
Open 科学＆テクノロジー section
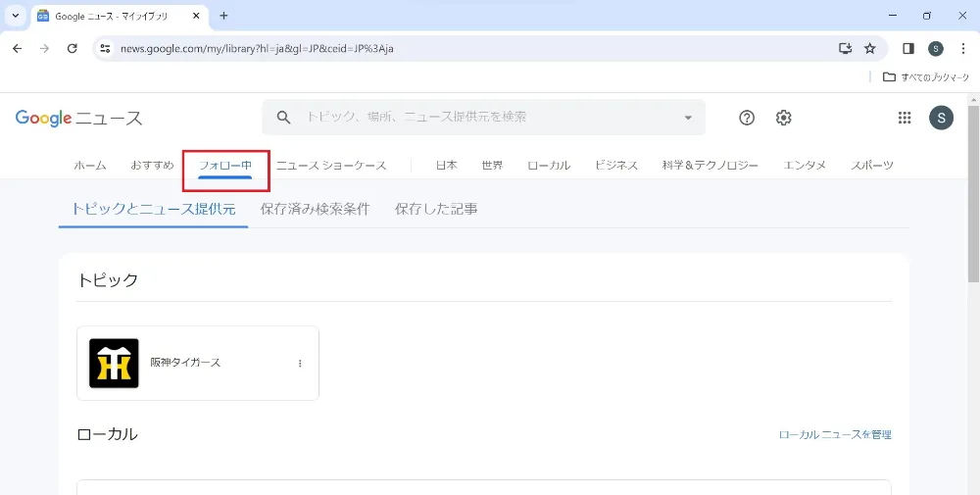click(x=710, y=166)
